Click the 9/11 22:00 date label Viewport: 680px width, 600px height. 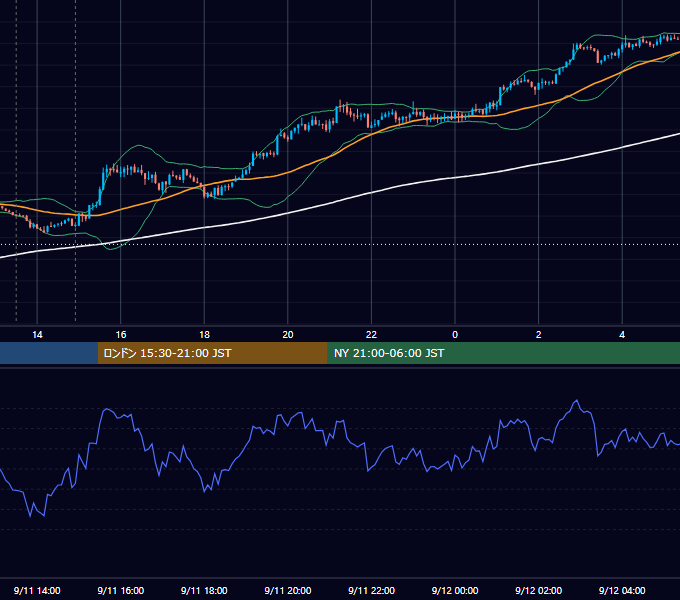(x=371, y=590)
